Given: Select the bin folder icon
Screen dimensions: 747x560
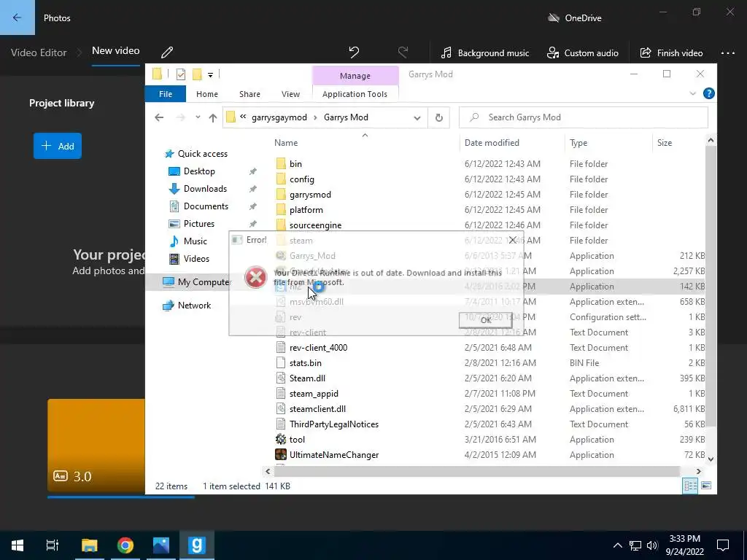Looking at the screenshot, I should point(281,164).
